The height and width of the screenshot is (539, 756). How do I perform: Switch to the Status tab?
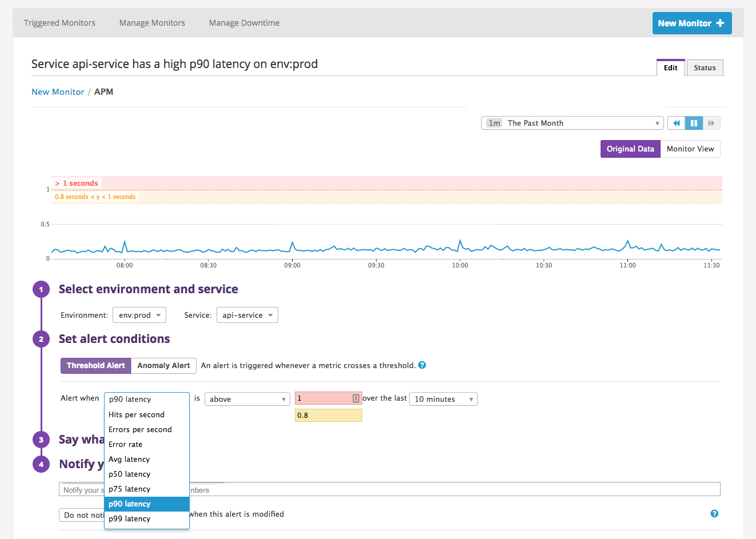705,67
